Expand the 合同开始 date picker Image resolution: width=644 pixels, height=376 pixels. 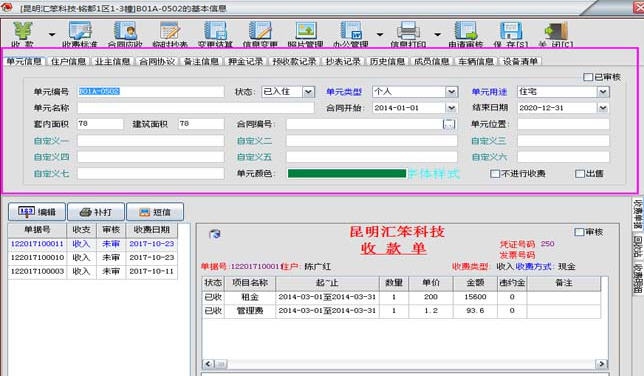pos(451,108)
